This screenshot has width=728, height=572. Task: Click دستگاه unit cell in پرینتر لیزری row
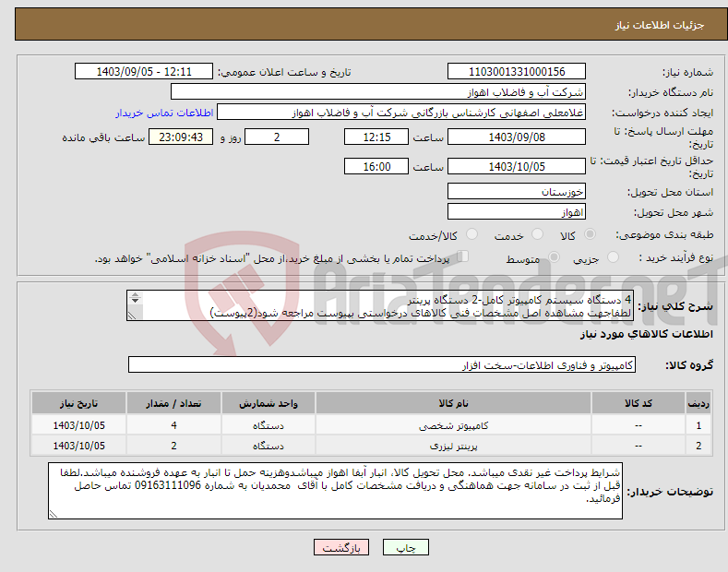(x=269, y=446)
